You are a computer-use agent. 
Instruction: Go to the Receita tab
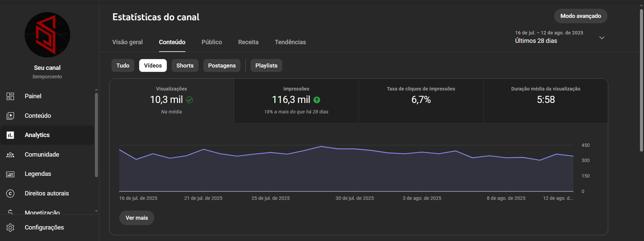coord(248,42)
